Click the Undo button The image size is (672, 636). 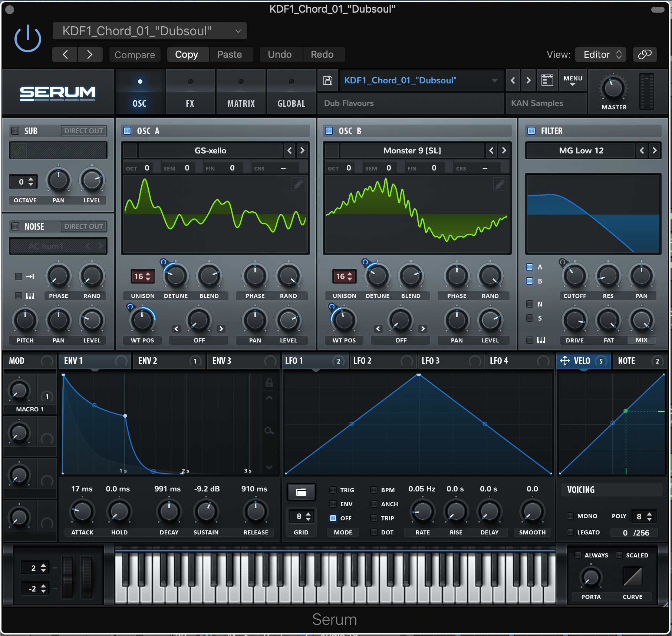coord(280,54)
